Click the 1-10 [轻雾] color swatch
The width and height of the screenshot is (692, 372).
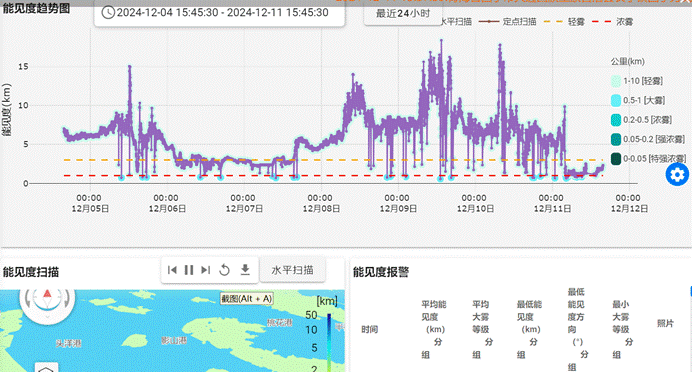click(x=616, y=81)
